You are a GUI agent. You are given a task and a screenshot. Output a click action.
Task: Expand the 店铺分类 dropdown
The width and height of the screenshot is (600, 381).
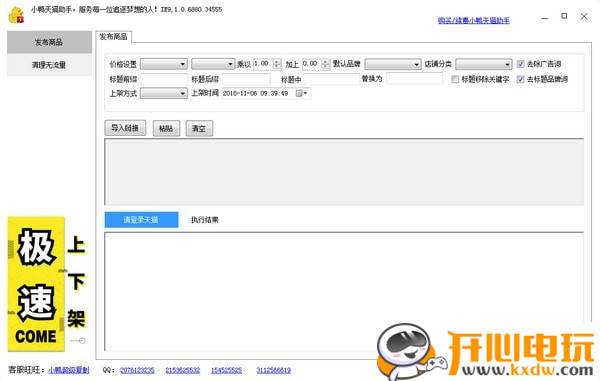click(x=484, y=64)
